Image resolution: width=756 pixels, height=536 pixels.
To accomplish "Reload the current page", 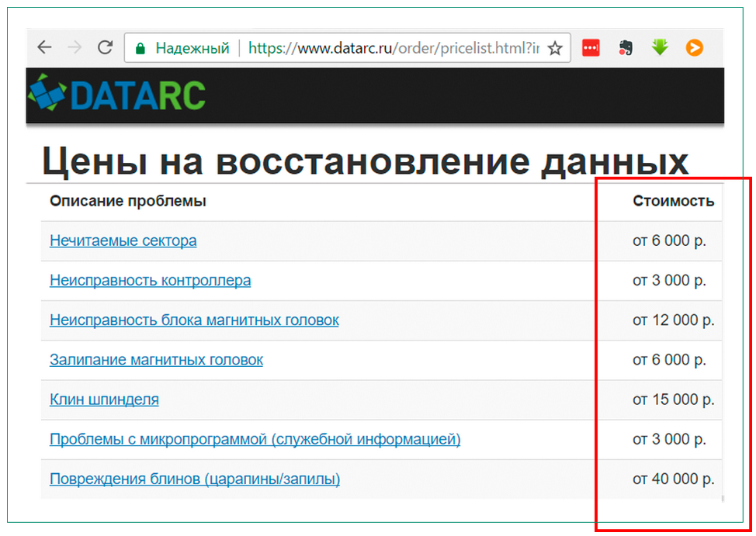I will click(105, 47).
